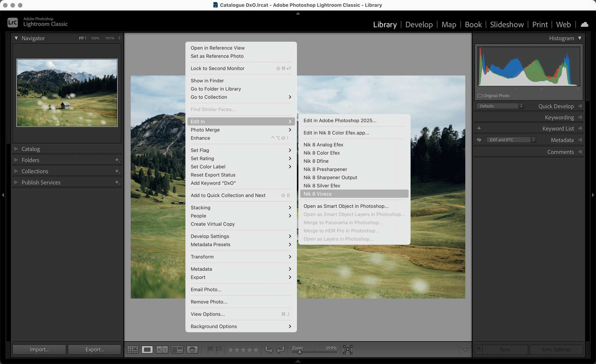Hide left panel arrow
The image size is (596, 364).
(x=3, y=195)
